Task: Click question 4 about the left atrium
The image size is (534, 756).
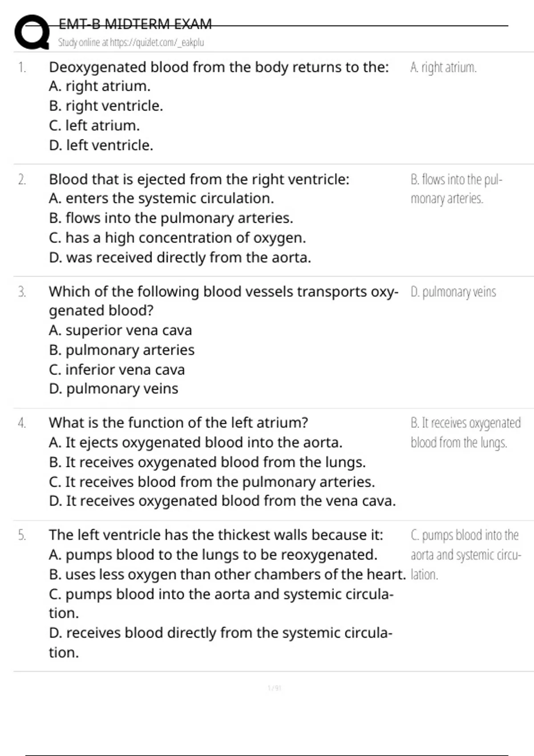Action: (x=178, y=422)
